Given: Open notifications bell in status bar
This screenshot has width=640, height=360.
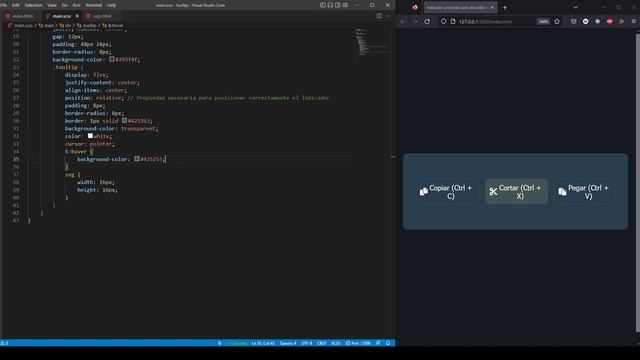Looking at the screenshot, I should coord(388,343).
